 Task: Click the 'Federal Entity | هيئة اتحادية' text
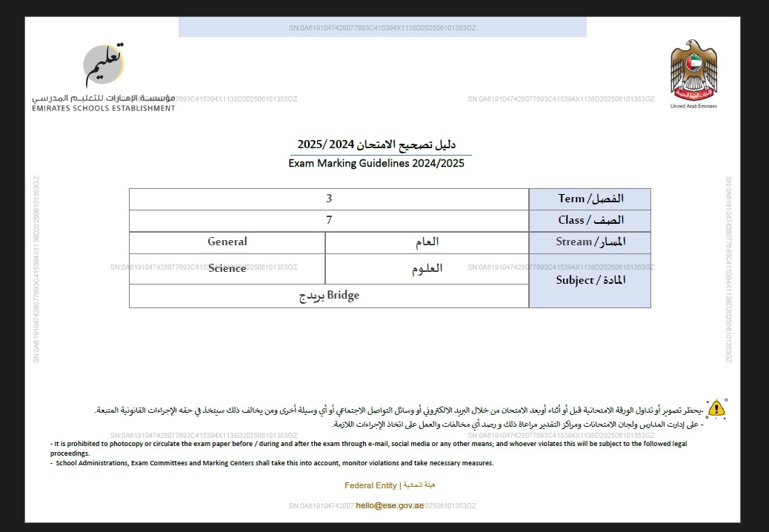390,485
